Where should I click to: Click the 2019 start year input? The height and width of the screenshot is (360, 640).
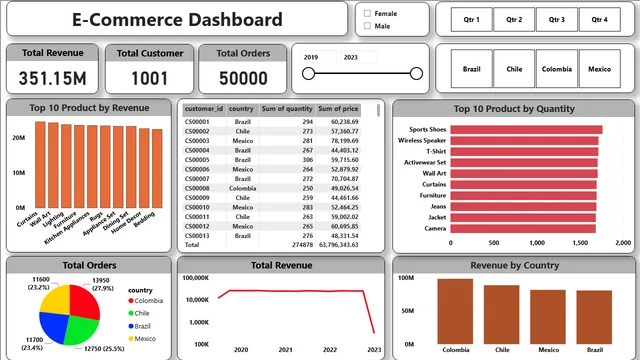(x=319, y=57)
